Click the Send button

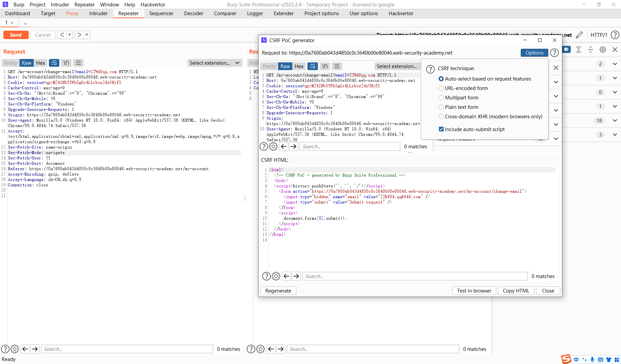16,35
